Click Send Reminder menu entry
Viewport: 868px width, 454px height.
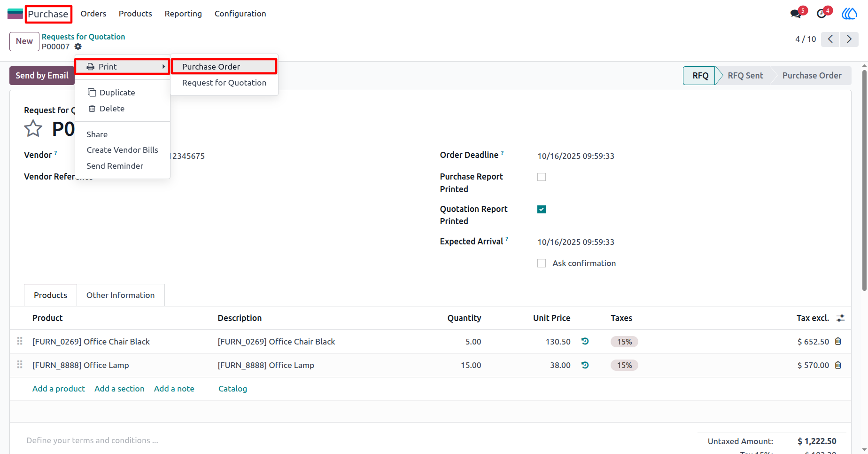(x=122, y=166)
